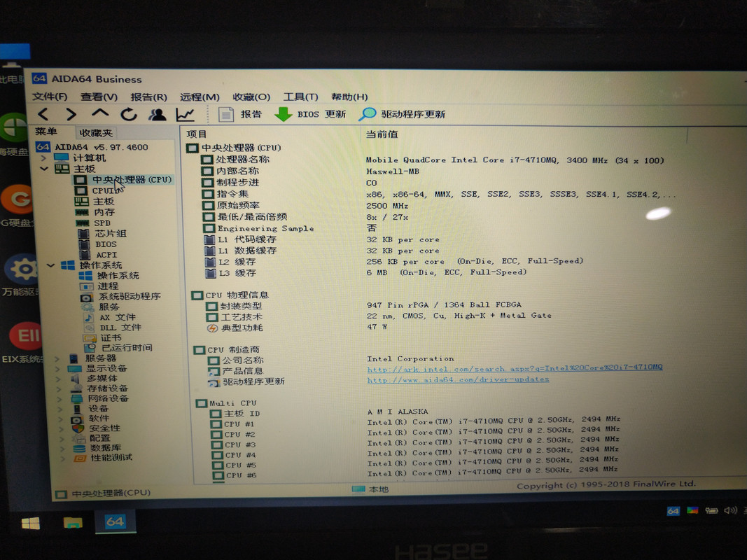Select AIDA64 v5.97.4600 root node
This screenshot has width=747, height=560.
[x=92, y=147]
